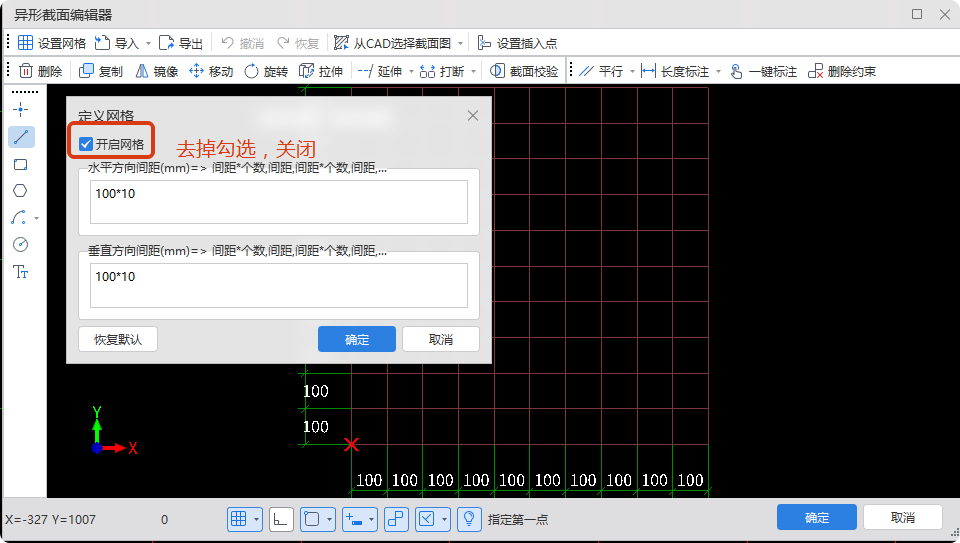Toggle the rounded-square snap icon in status bar

pyautogui.click(x=312, y=519)
